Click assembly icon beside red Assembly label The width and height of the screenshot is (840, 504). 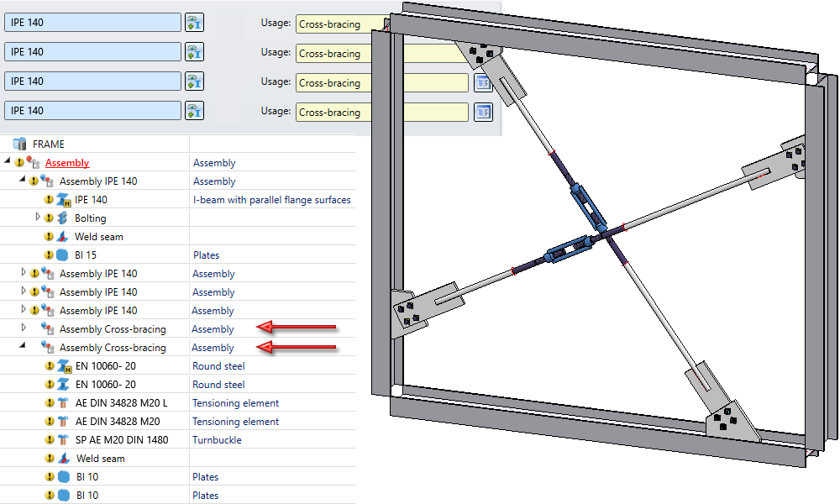34,162
